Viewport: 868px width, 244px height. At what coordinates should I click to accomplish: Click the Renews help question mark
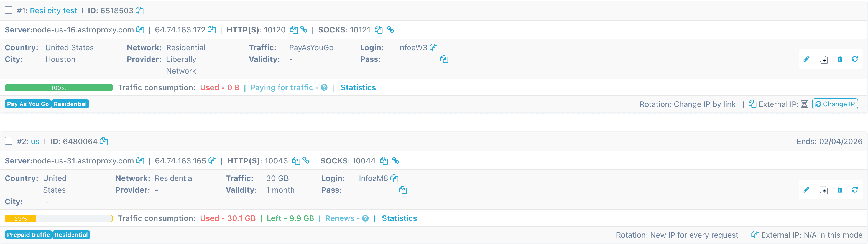tap(365, 218)
